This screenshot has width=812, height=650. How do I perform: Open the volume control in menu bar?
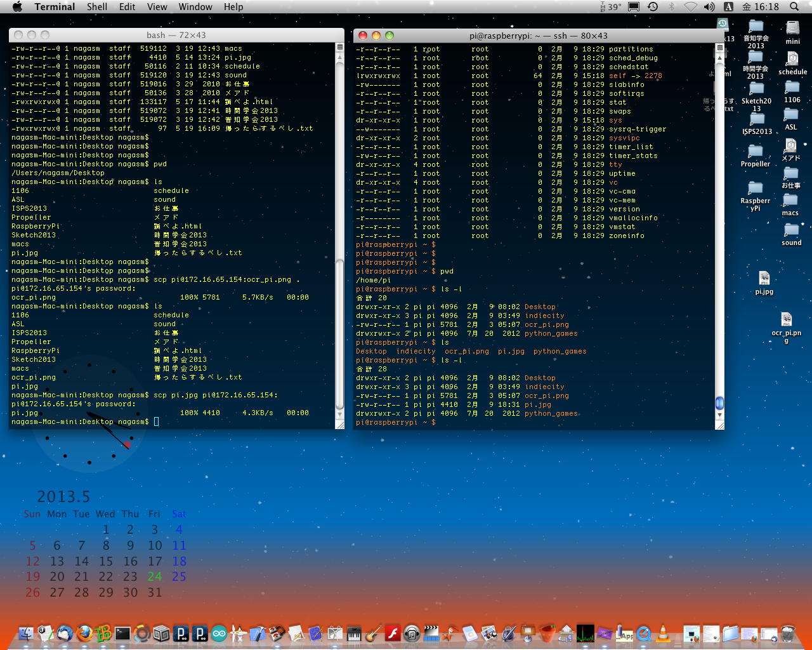pyautogui.click(x=709, y=6)
